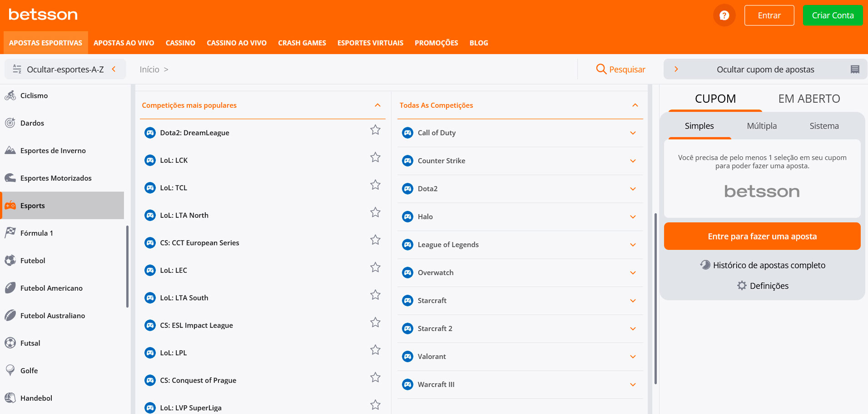Open CRASH GAMES in the navigation
868x414 pixels.
[302, 43]
